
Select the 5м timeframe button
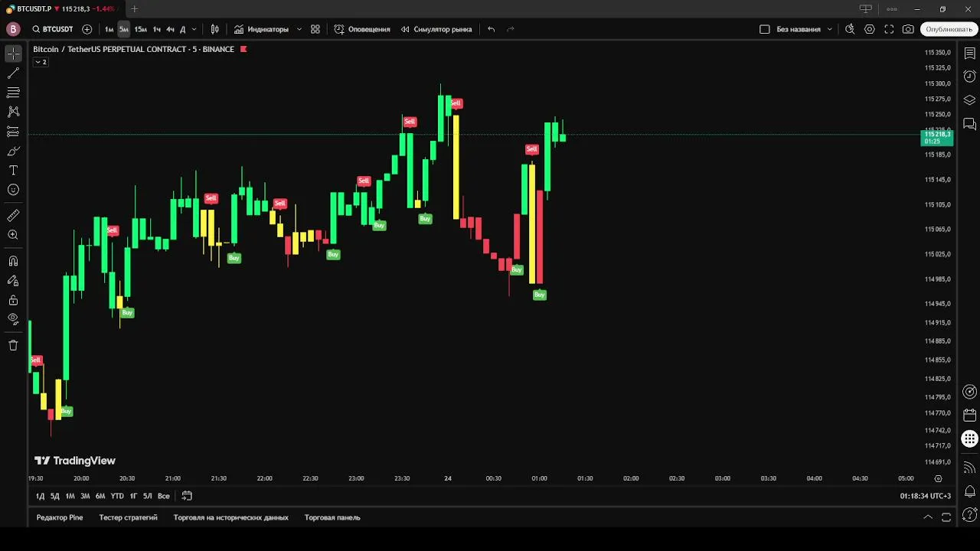point(124,29)
